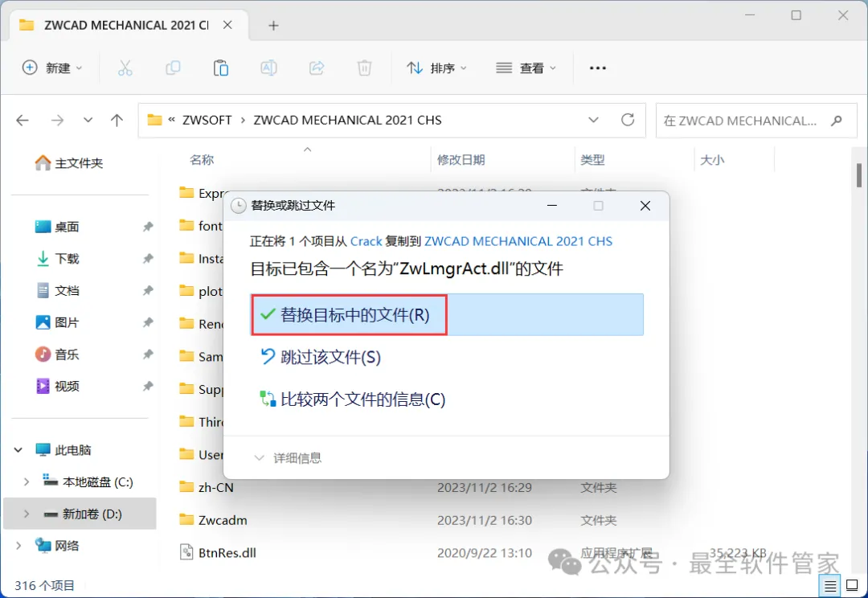
Task: Go up one folder level arrow
Action: (x=117, y=120)
